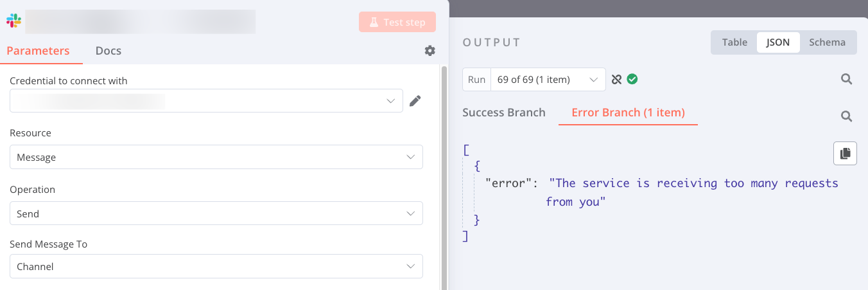Search branch data with lower magnifier icon
868x290 pixels.
847,116
